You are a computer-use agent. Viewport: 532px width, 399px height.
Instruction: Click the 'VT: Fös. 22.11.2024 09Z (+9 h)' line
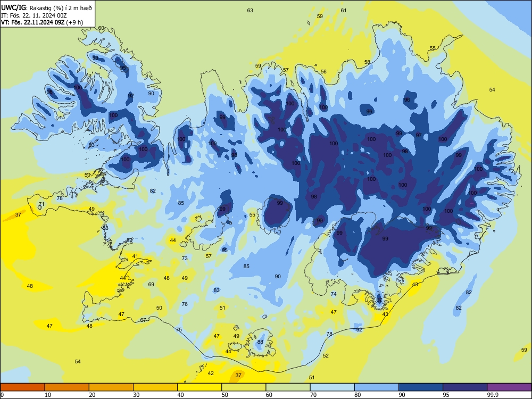click(x=41, y=22)
